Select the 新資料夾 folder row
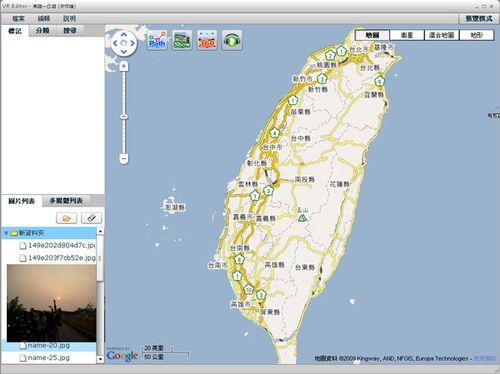This screenshot has width=500, height=374. coord(49,233)
